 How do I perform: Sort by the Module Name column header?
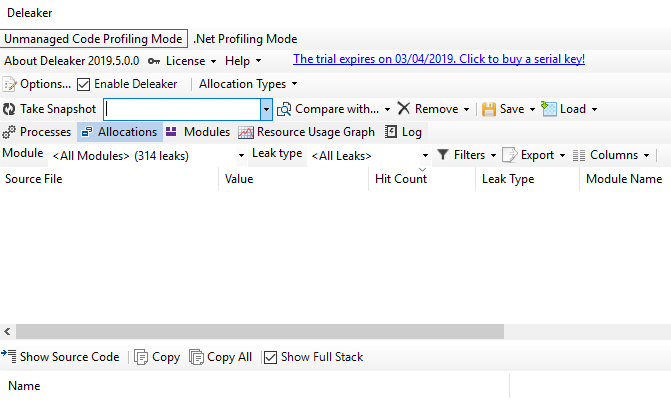(x=625, y=179)
